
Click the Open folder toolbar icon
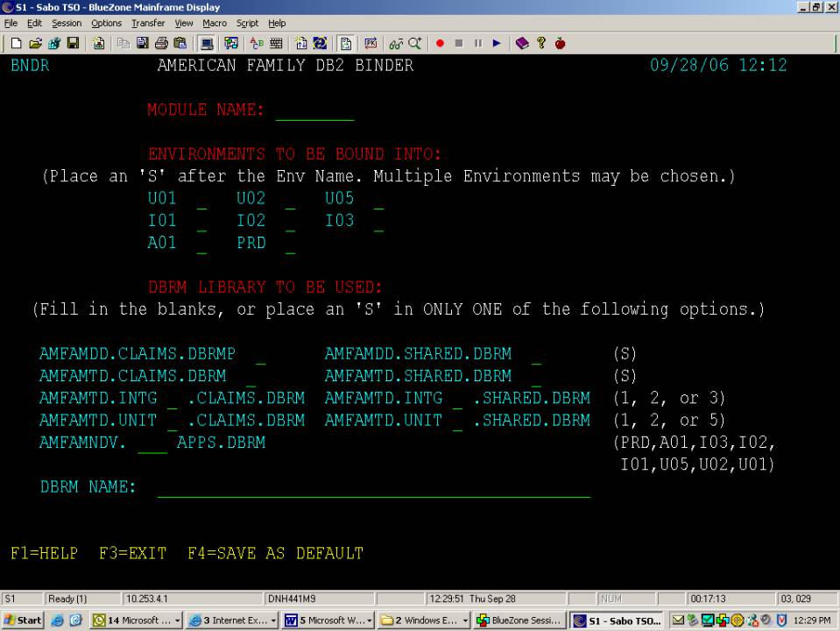35,44
